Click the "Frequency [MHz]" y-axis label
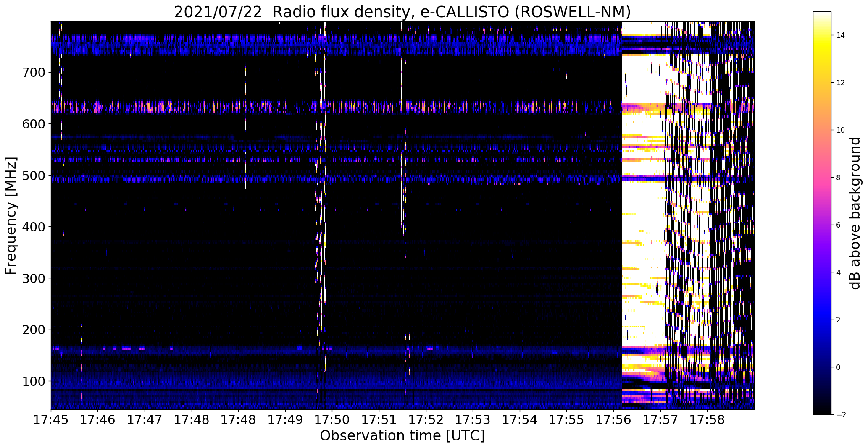Image resolution: width=868 pixels, height=448 pixels. (11, 216)
